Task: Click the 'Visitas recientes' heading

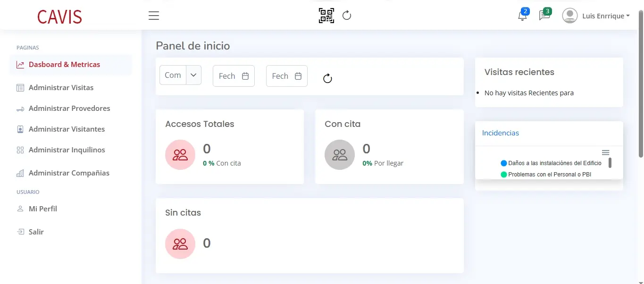Action: click(519, 72)
